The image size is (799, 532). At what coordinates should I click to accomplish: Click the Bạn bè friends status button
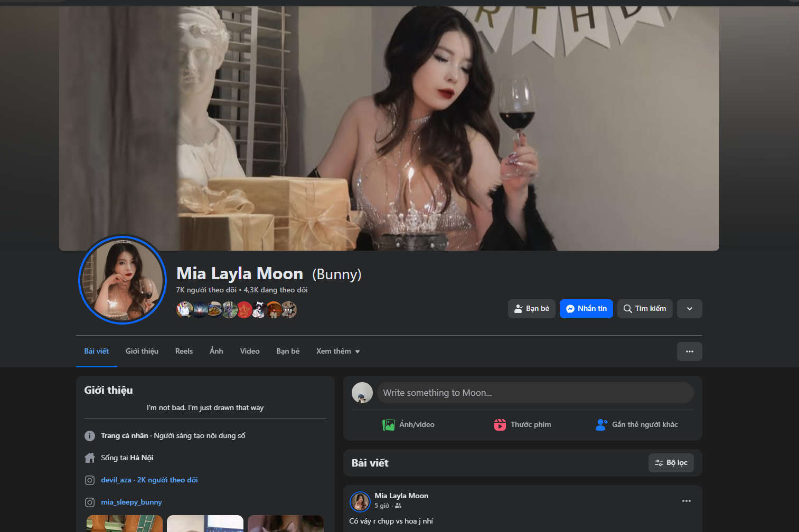tap(531, 309)
